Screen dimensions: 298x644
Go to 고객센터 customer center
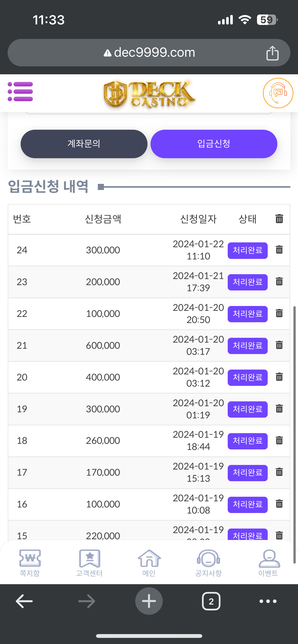click(89, 563)
